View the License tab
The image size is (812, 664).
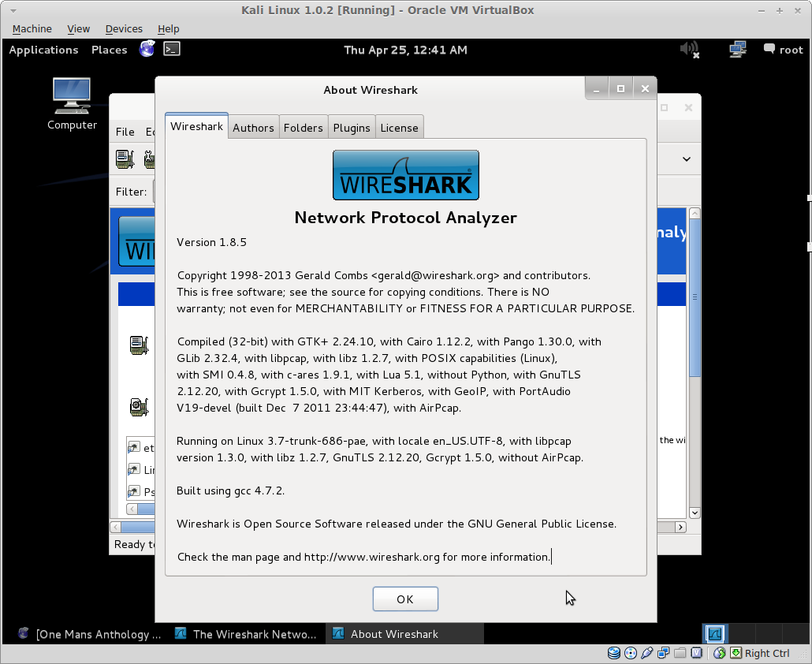pyautogui.click(x=399, y=128)
